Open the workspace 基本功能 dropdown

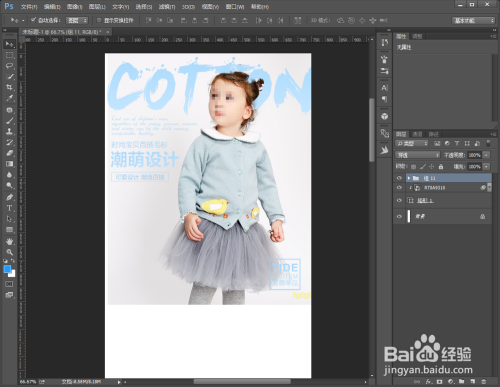pos(473,20)
